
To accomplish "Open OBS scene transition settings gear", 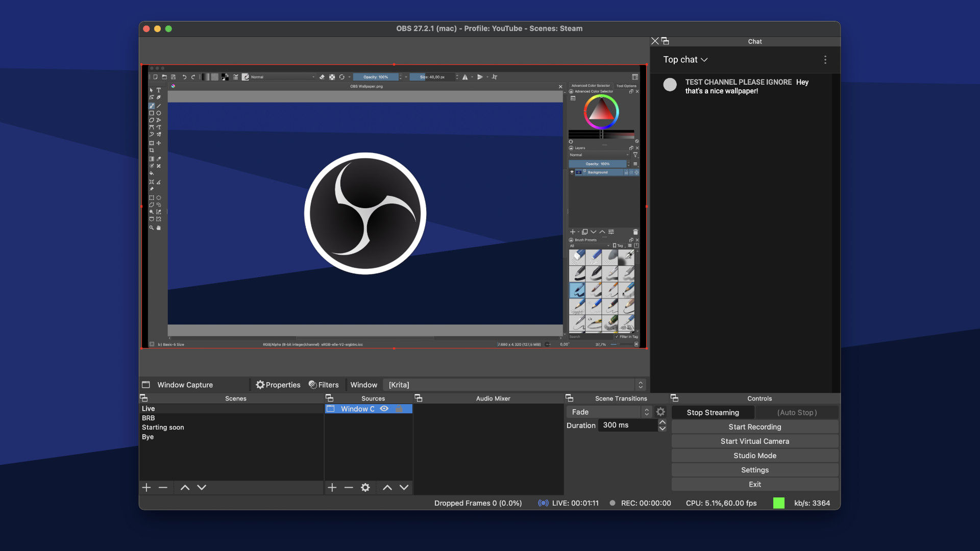I will click(661, 412).
